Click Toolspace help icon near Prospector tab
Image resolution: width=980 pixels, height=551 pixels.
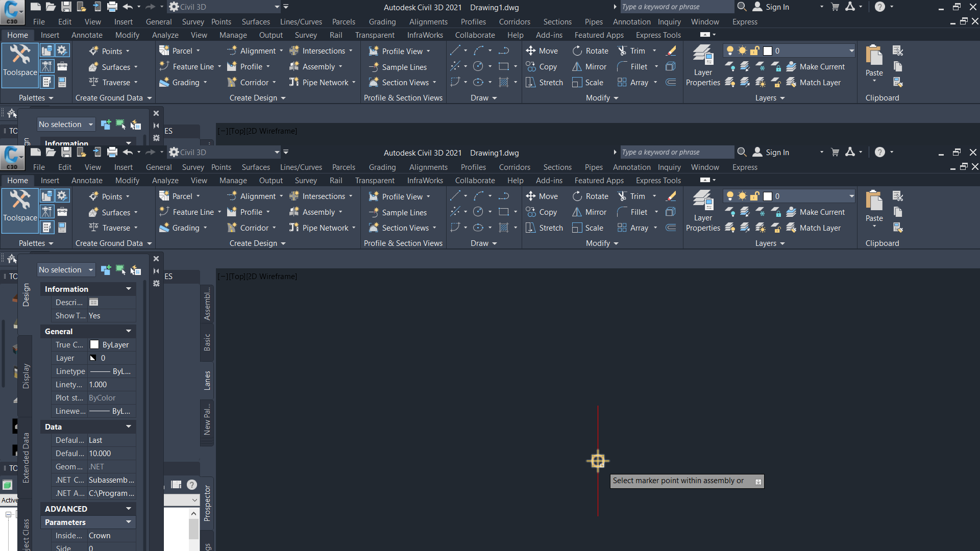click(192, 485)
